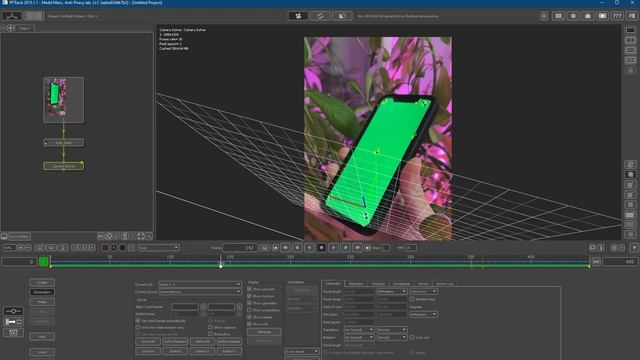Switch to the Constraints tab
Image resolution: width=640 pixels, height=360 pixels.
click(401, 284)
